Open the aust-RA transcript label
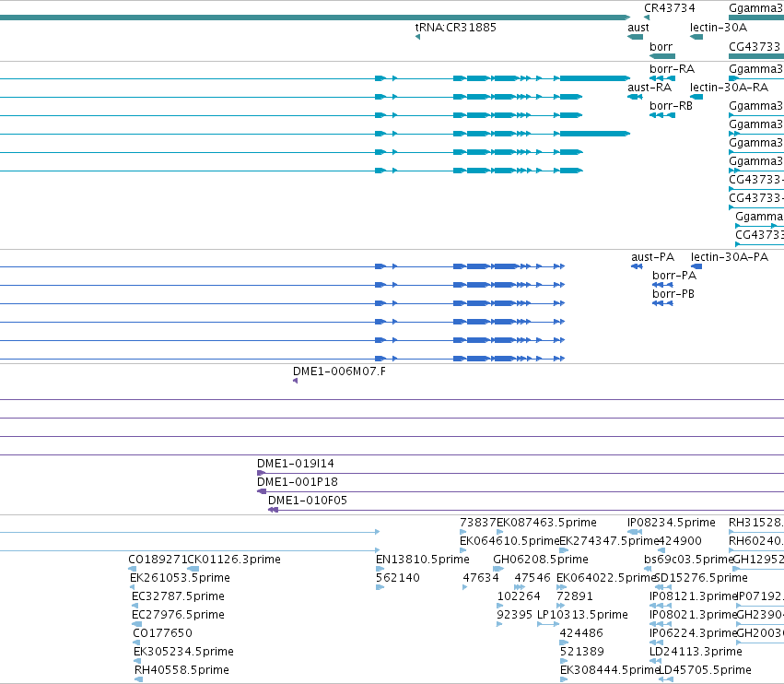Image resolution: width=784 pixels, height=684 pixels. [649, 88]
